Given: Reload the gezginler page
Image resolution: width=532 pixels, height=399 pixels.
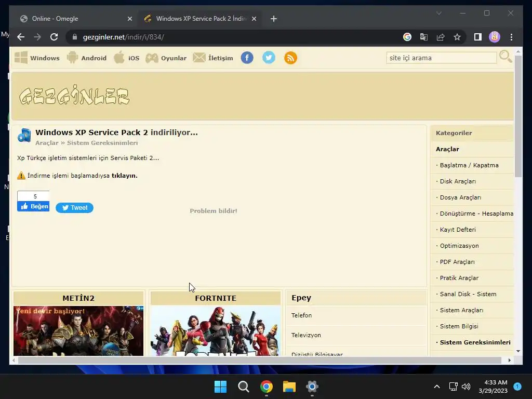Looking at the screenshot, I should coord(54,37).
